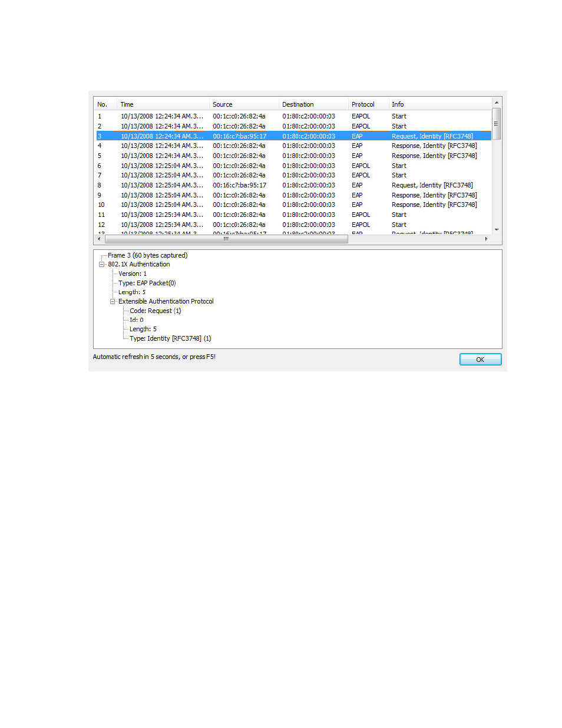Click the Info column header
This screenshot has height=728, width=562.
coord(439,104)
